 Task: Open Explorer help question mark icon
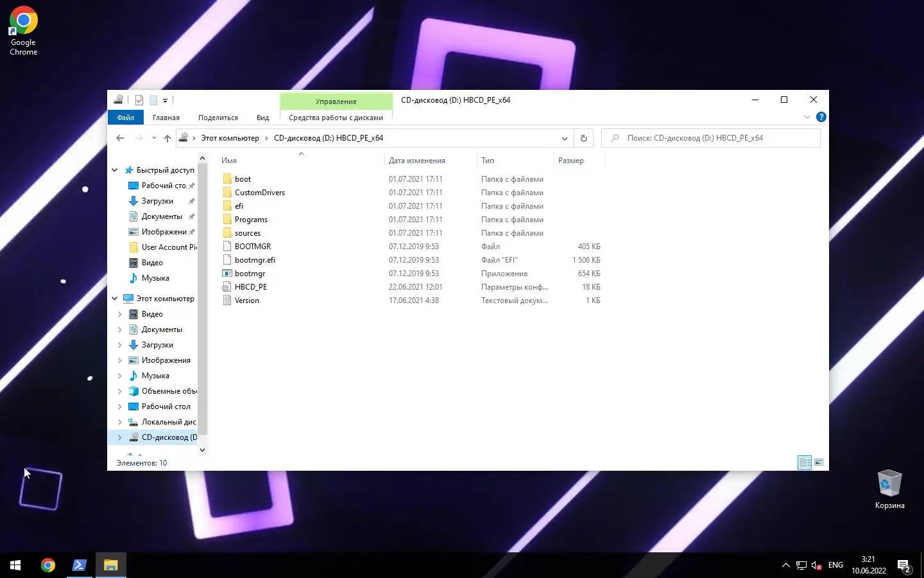point(821,117)
